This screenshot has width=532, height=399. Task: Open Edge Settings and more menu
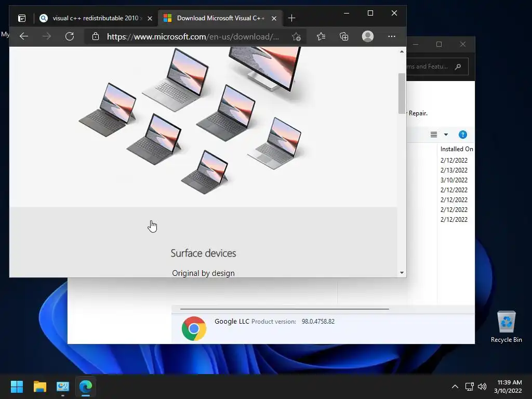tap(392, 36)
